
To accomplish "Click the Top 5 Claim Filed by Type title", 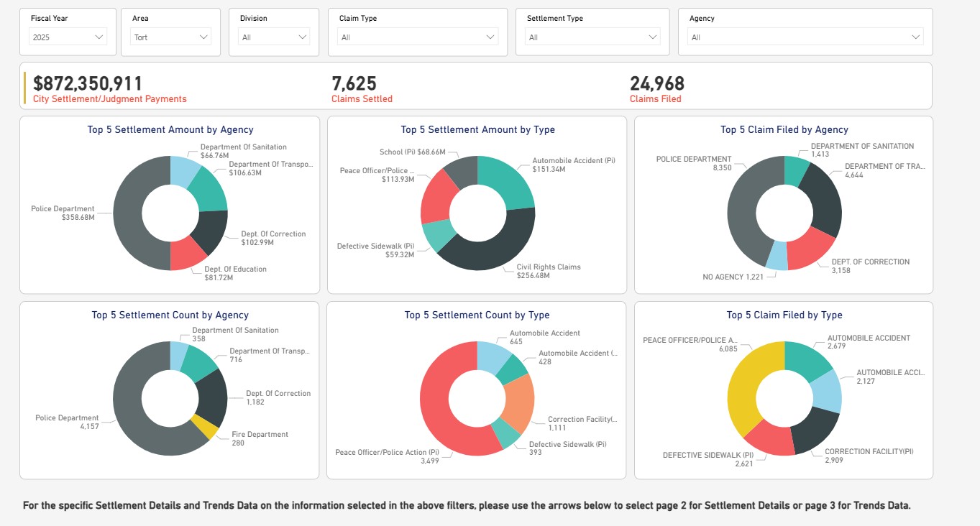I will click(784, 315).
